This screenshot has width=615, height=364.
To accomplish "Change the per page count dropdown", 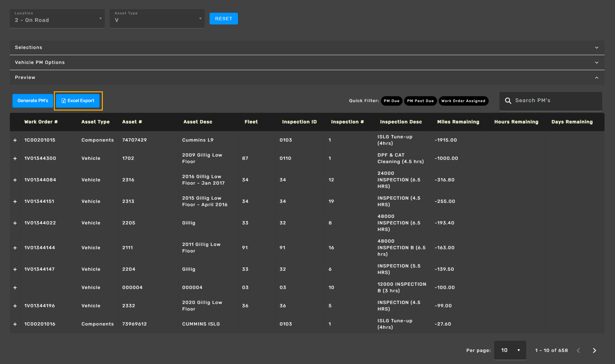I will point(510,350).
